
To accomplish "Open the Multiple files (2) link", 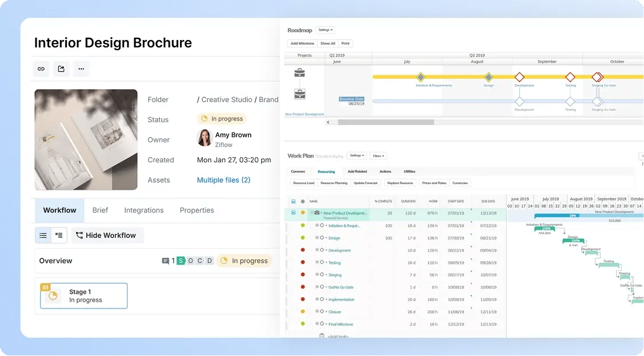I will pos(223,179).
